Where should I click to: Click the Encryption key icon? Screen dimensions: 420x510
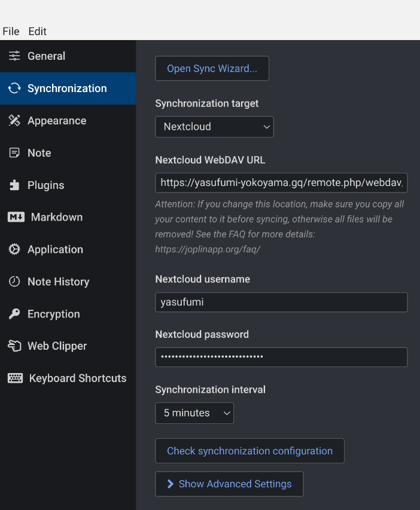[14, 314]
